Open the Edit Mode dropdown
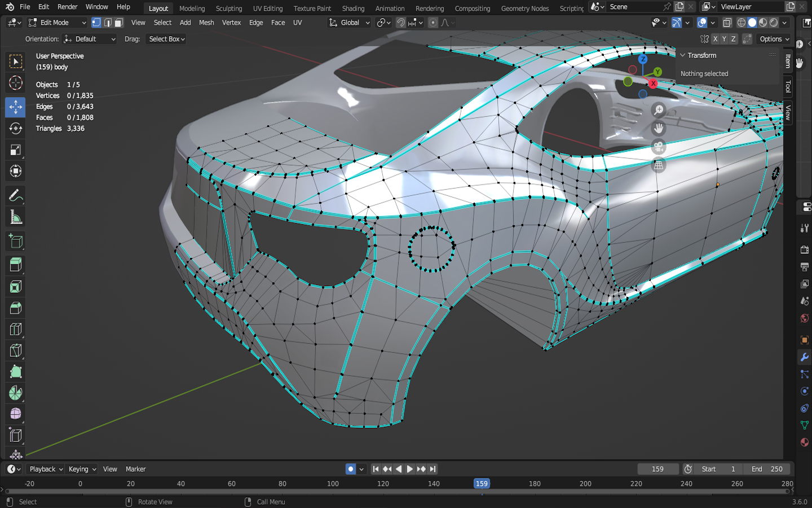This screenshot has width=812, height=508. [x=58, y=23]
